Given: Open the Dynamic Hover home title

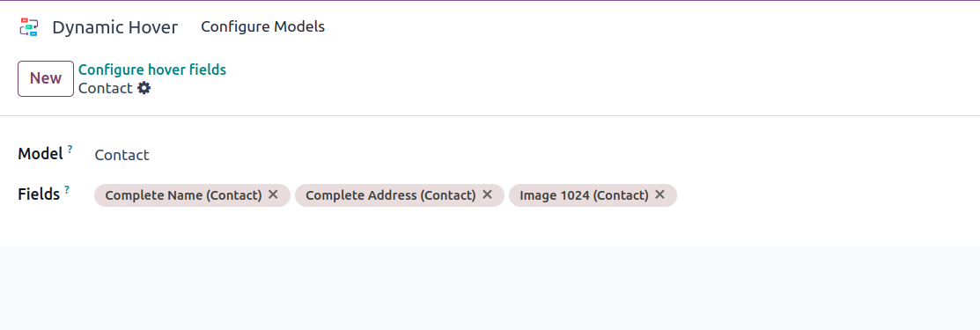Looking at the screenshot, I should pos(115,27).
